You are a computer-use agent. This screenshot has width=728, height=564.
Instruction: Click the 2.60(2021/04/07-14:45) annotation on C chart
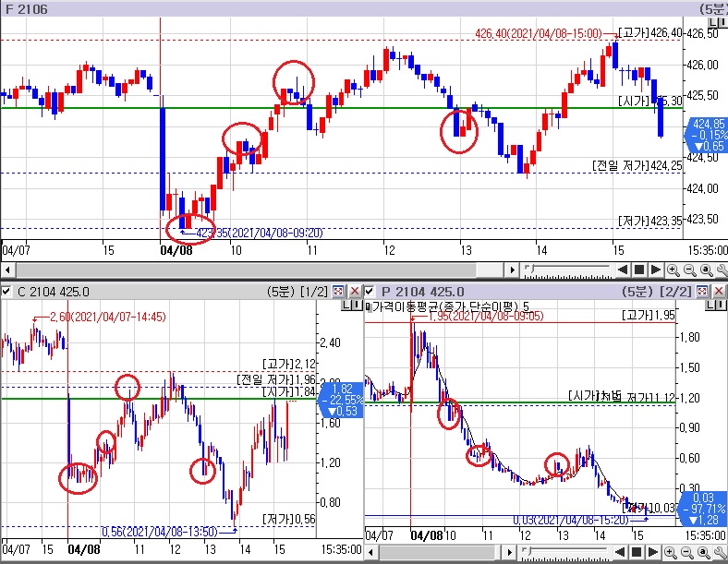(x=108, y=317)
